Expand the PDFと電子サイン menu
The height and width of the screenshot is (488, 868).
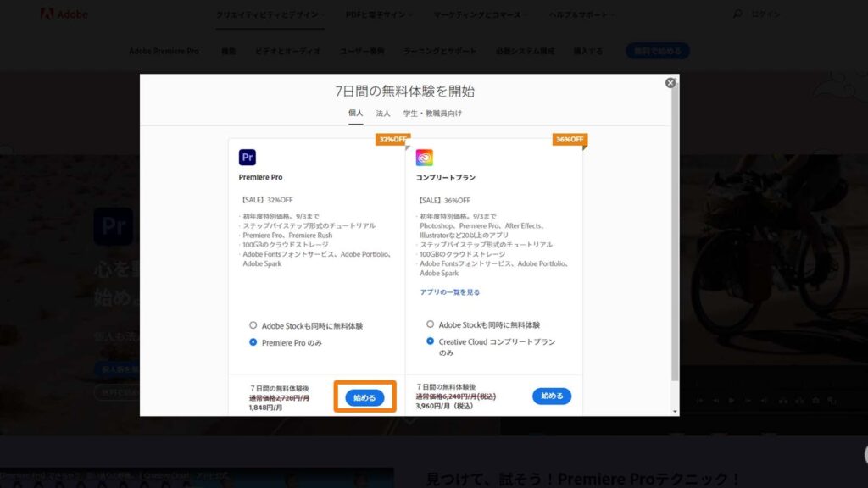click(x=379, y=14)
